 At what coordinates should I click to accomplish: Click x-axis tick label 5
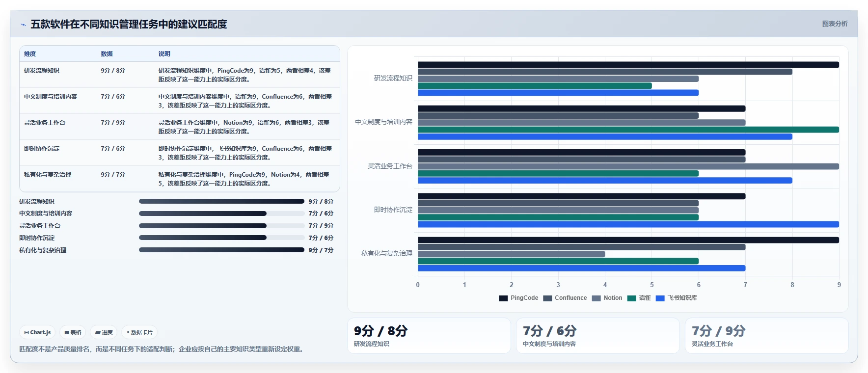pos(652,285)
